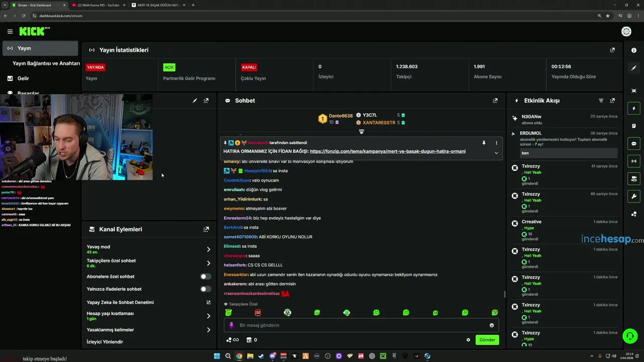Open the profile avatar at top right
This screenshot has width=644, height=362.
coord(626,31)
